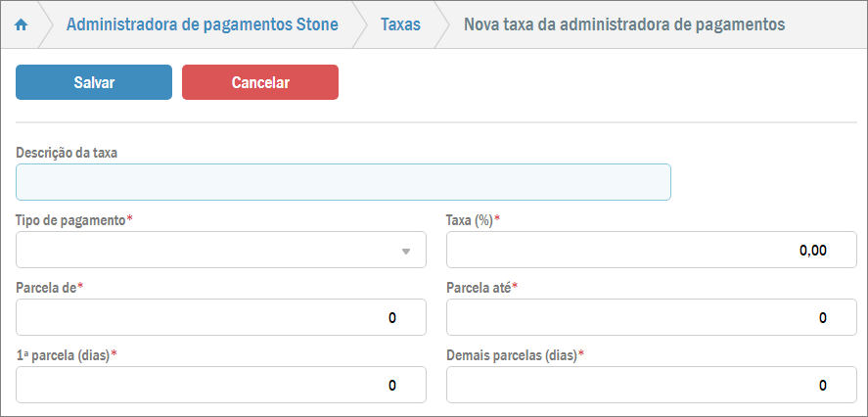Go to the home page icon

(x=21, y=23)
